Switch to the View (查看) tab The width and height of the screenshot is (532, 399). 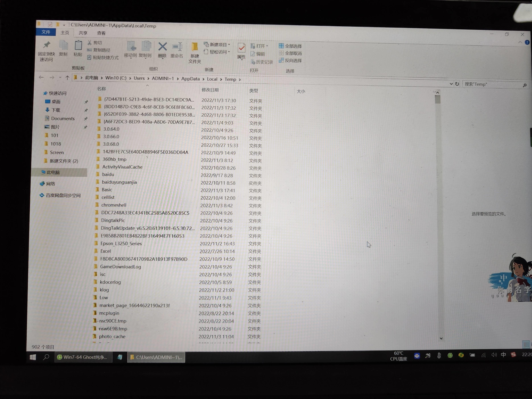[101, 33]
